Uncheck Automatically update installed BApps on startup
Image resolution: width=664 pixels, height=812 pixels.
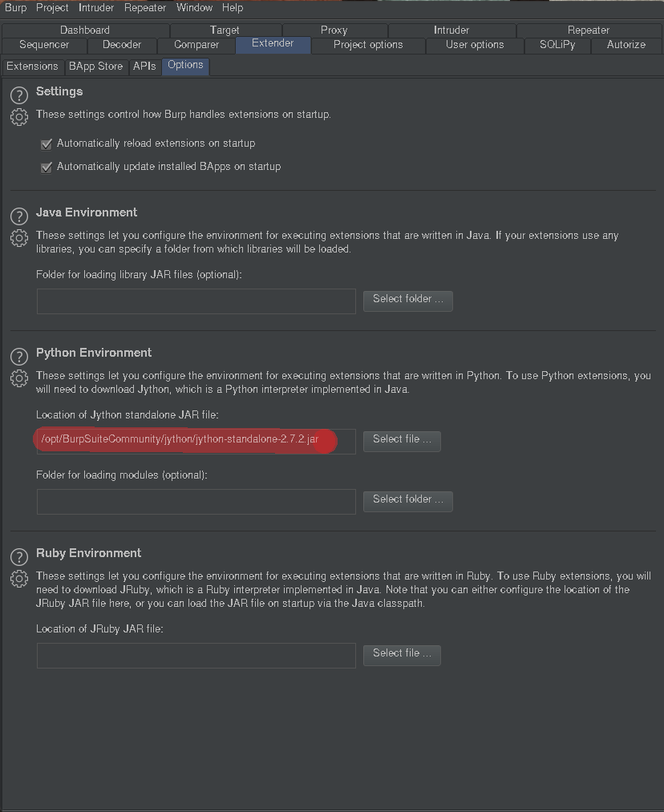point(47,168)
